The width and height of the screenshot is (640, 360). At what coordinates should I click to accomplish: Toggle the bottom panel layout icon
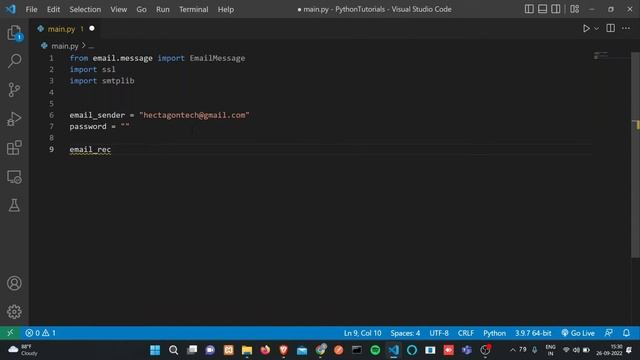(x=542, y=9)
